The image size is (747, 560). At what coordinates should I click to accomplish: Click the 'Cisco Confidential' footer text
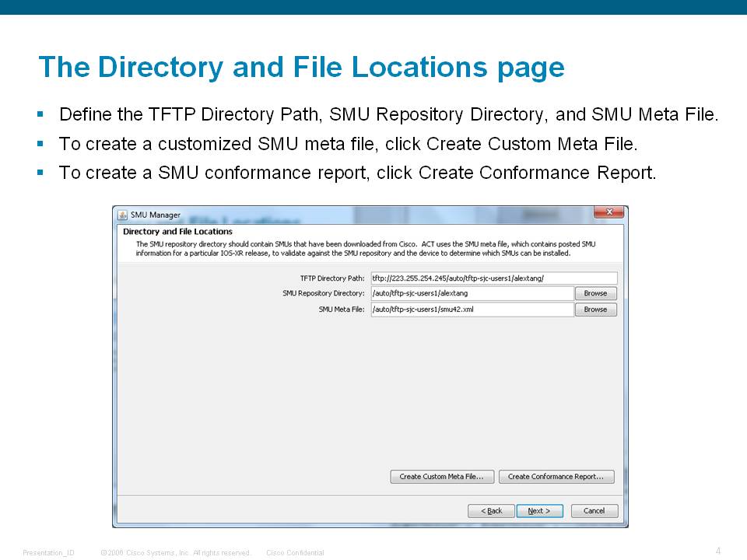(296, 553)
